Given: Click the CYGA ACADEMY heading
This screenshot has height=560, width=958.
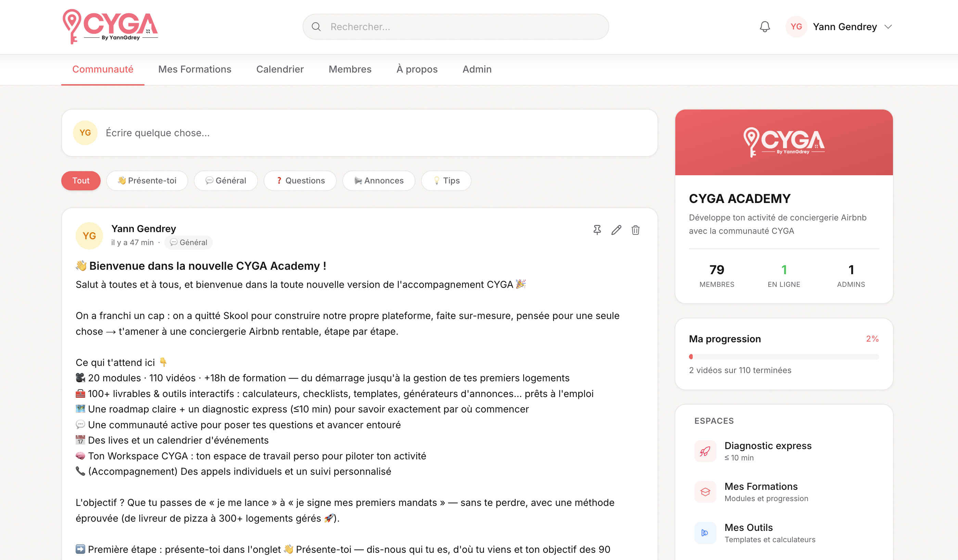Looking at the screenshot, I should pyautogui.click(x=739, y=199).
